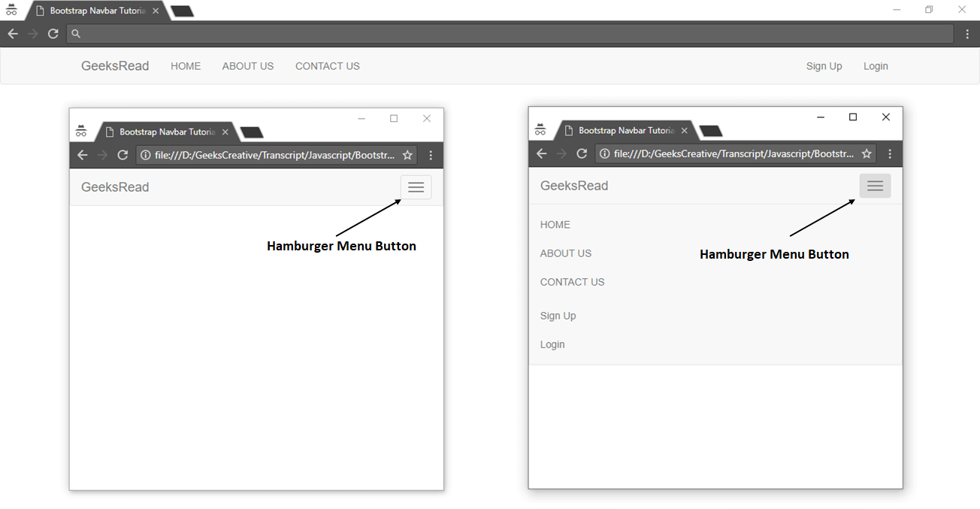Click Sign Up in the expanded mobile menu
This screenshot has width=980, height=509.
[x=558, y=315]
